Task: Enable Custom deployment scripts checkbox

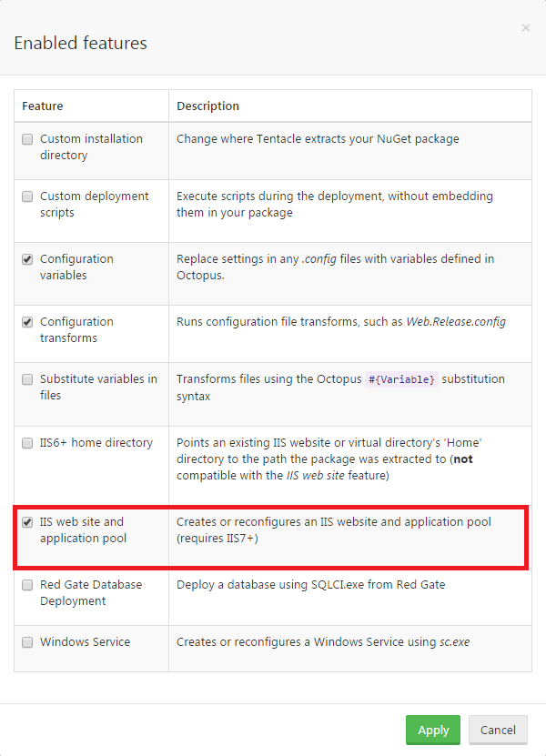Action: 28,197
